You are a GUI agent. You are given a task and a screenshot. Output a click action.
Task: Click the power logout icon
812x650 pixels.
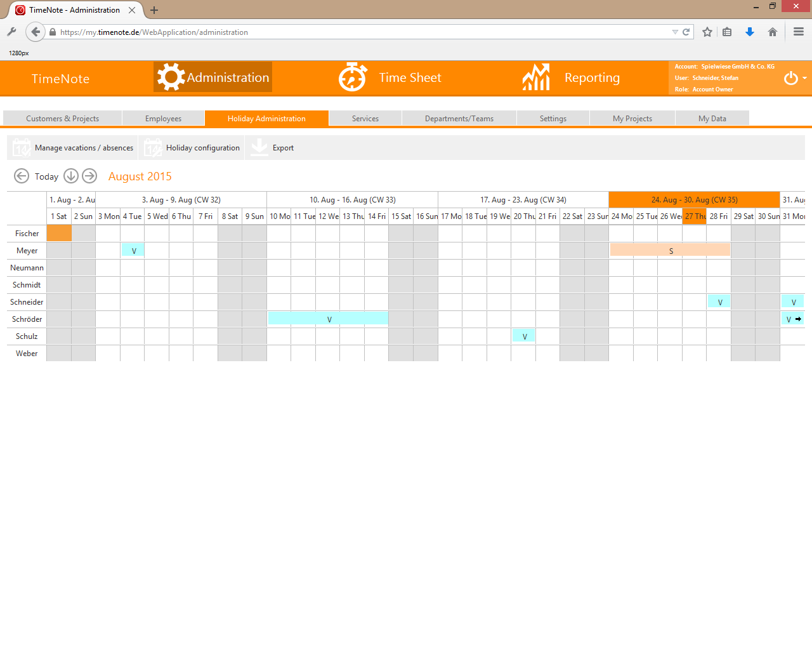pos(790,78)
